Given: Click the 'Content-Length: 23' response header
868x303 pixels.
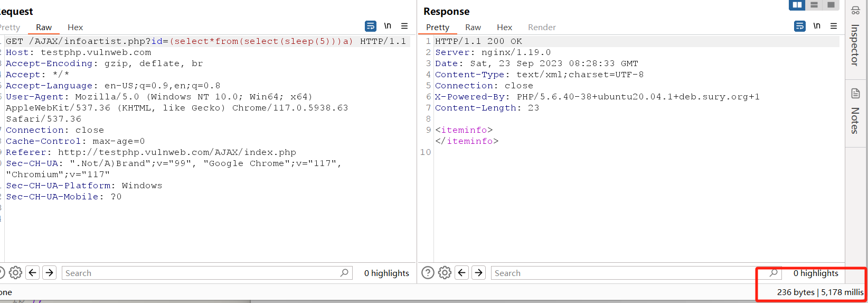Looking at the screenshot, I should click(x=487, y=108).
